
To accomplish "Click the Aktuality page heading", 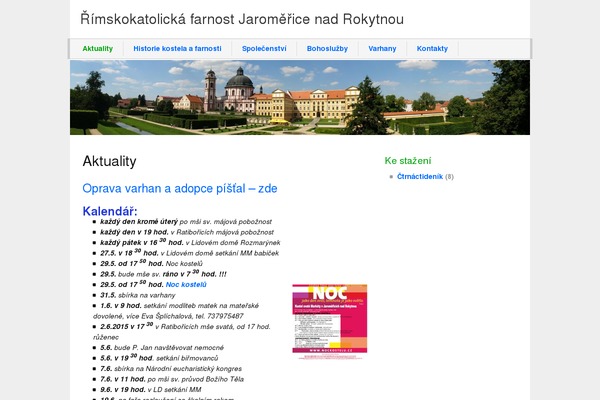I will click(109, 161).
